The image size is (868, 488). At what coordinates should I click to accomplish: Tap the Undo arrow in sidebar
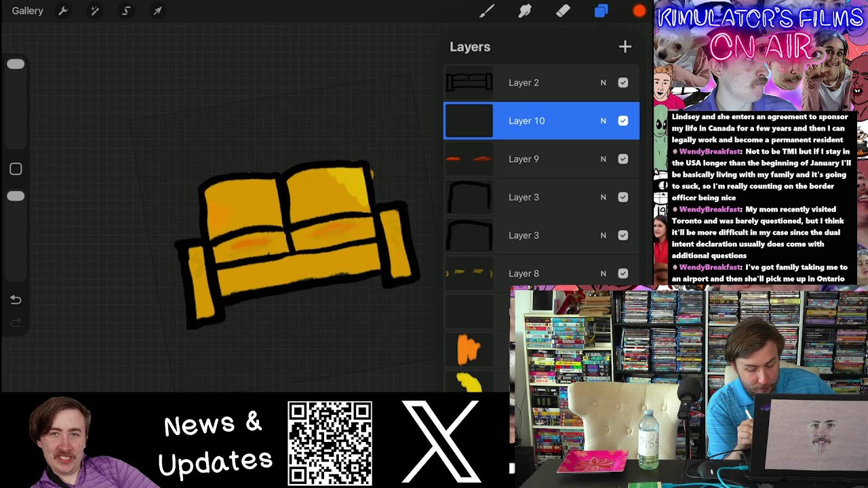pos(16,300)
